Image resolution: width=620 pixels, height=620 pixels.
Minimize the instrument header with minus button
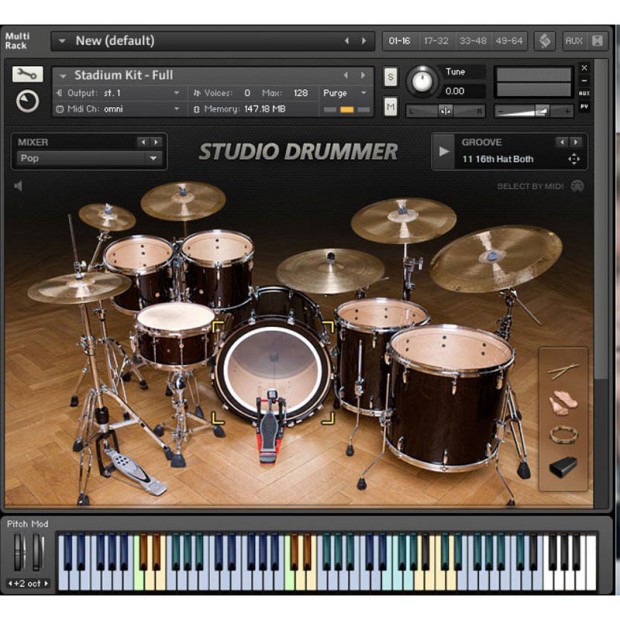pyautogui.click(x=584, y=81)
